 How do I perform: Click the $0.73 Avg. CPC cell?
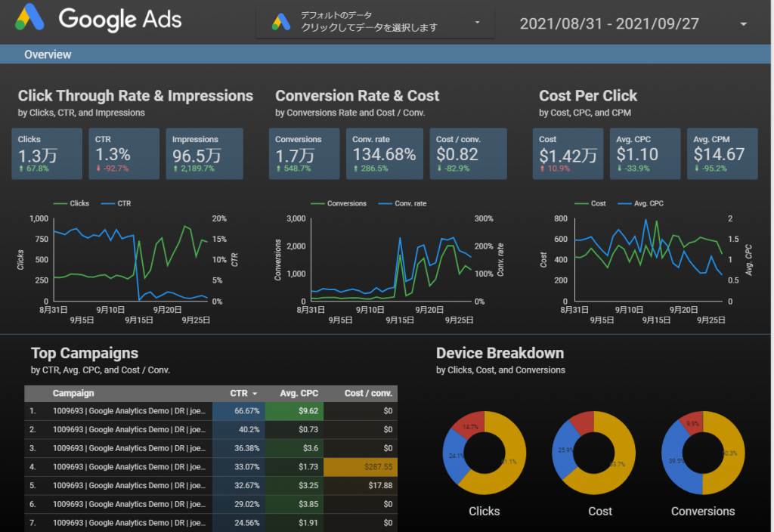click(x=294, y=430)
